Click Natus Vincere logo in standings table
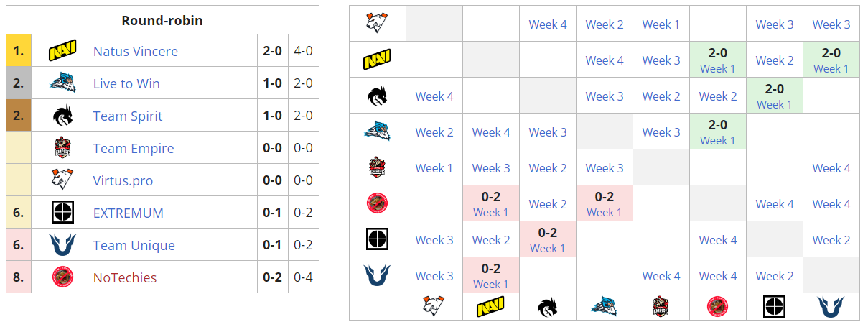This screenshot has height=327, width=868. tap(62, 52)
